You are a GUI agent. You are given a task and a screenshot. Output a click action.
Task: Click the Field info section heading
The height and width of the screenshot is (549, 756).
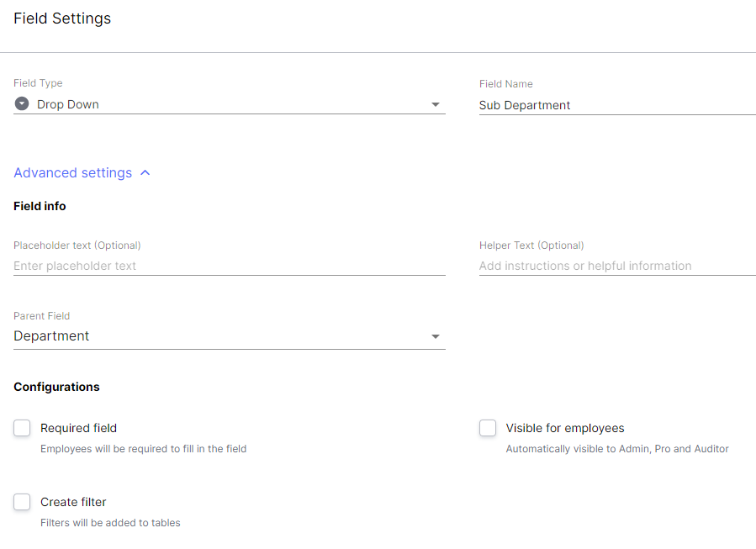click(40, 206)
